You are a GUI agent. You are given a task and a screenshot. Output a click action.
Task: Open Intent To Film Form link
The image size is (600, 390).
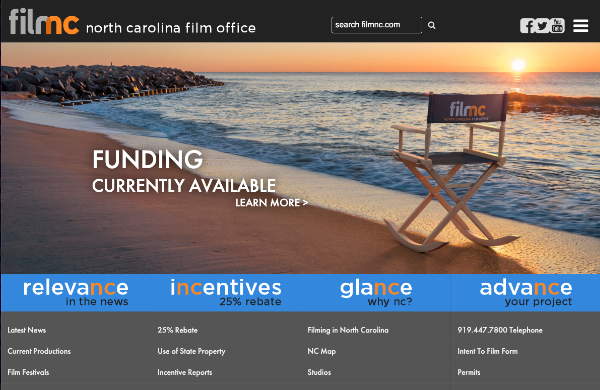tap(488, 351)
